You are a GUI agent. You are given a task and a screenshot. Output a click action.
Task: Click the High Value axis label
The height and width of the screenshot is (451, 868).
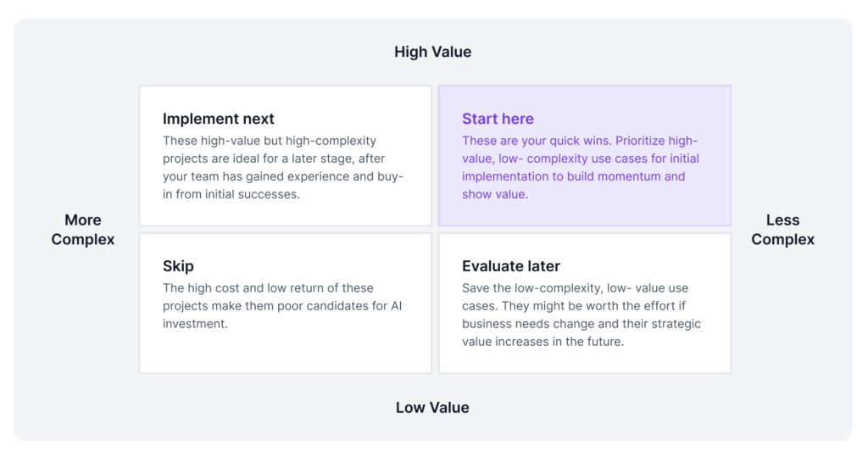click(x=432, y=53)
